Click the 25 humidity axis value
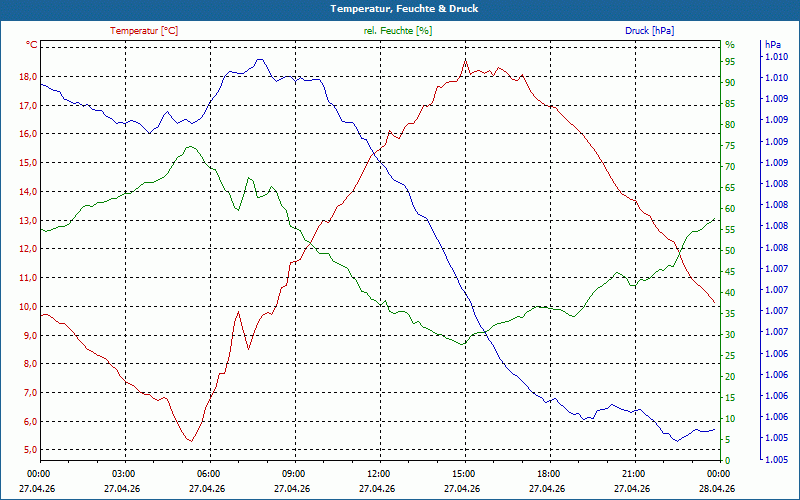This screenshot has width=800, height=500. [730, 356]
